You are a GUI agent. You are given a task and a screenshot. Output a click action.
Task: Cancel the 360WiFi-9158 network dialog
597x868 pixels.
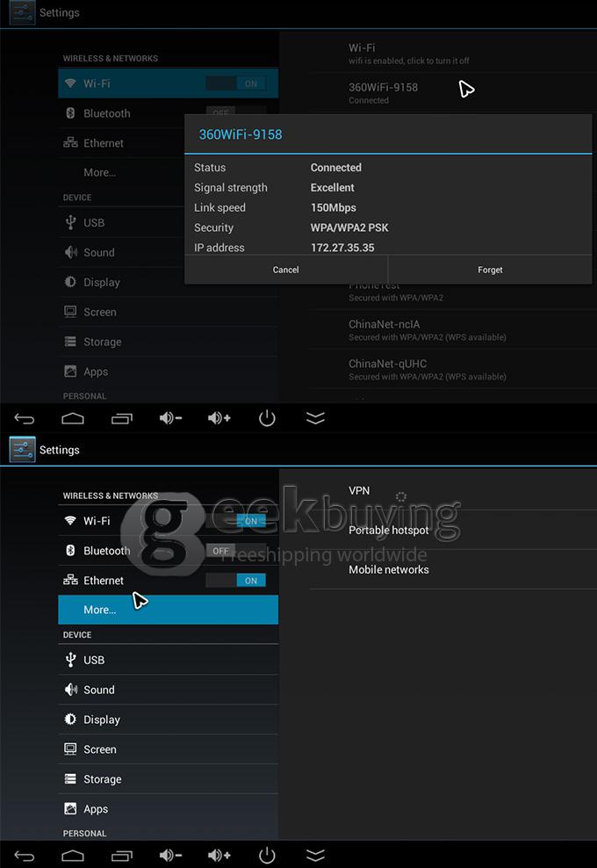pos(286,270)
